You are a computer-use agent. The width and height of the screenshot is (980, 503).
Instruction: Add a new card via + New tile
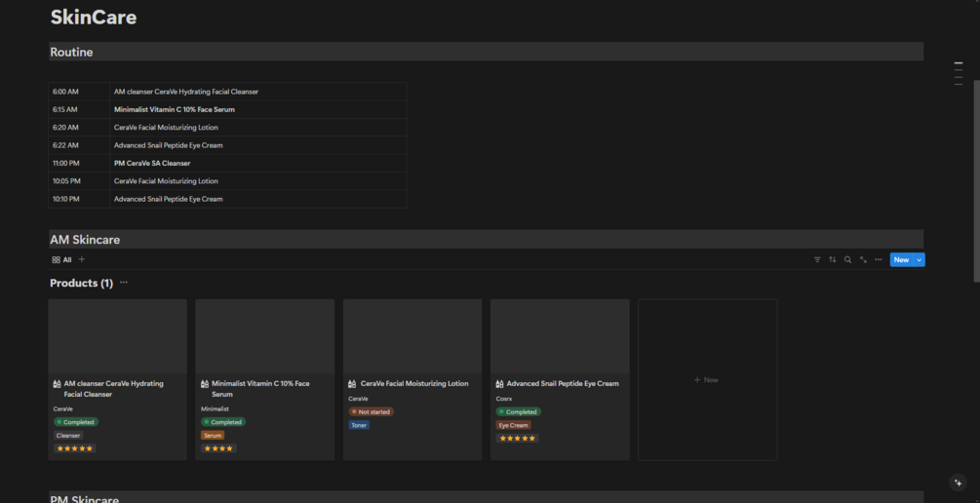point(708,380)
